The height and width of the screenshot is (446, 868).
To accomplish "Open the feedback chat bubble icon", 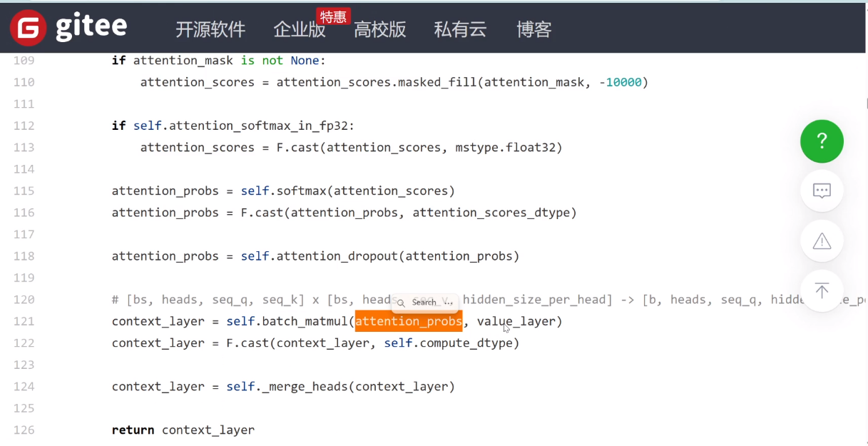I will [822, 191].
